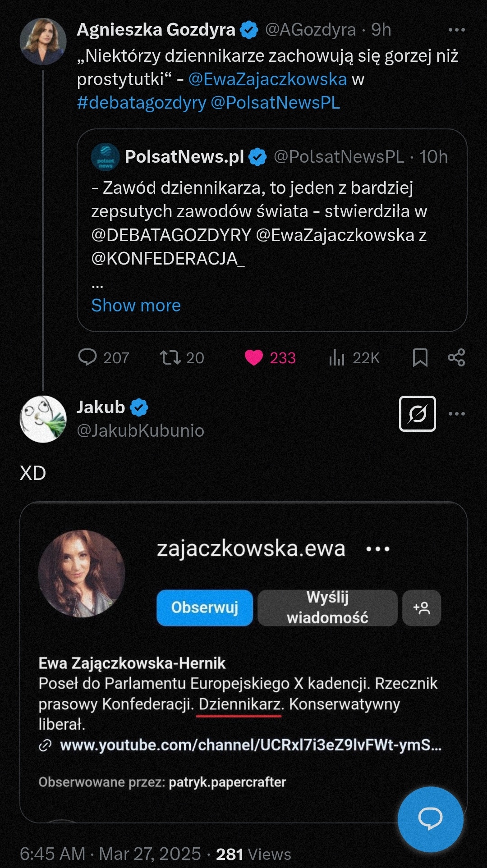The height and width of the screenshot is (868, 487).
Task: Reply to Agnieszka Gozdyra's tweet
Action: (x=87, y=357)
